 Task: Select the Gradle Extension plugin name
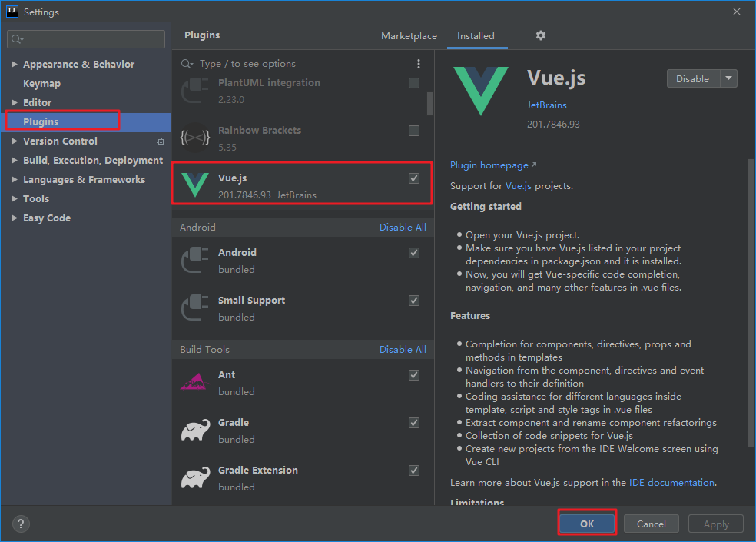[x=258, y=470]
